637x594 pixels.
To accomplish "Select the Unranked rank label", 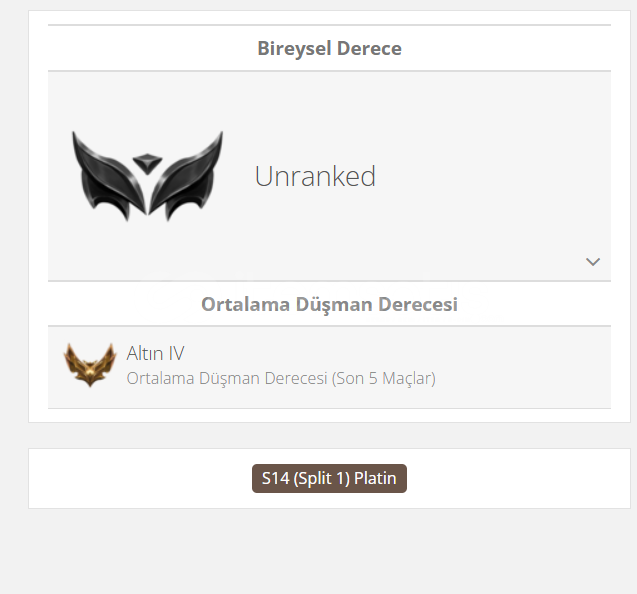I will coord(315,176).
